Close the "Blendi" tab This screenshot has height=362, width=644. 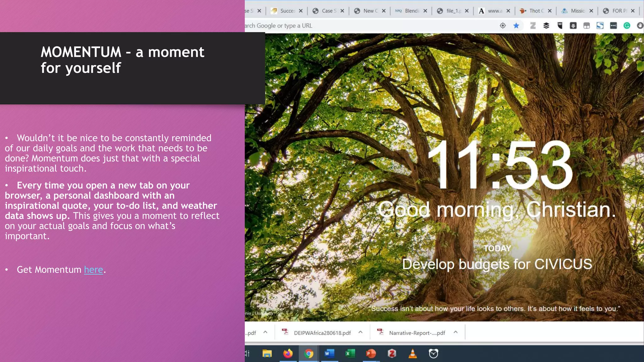(425, 11)
